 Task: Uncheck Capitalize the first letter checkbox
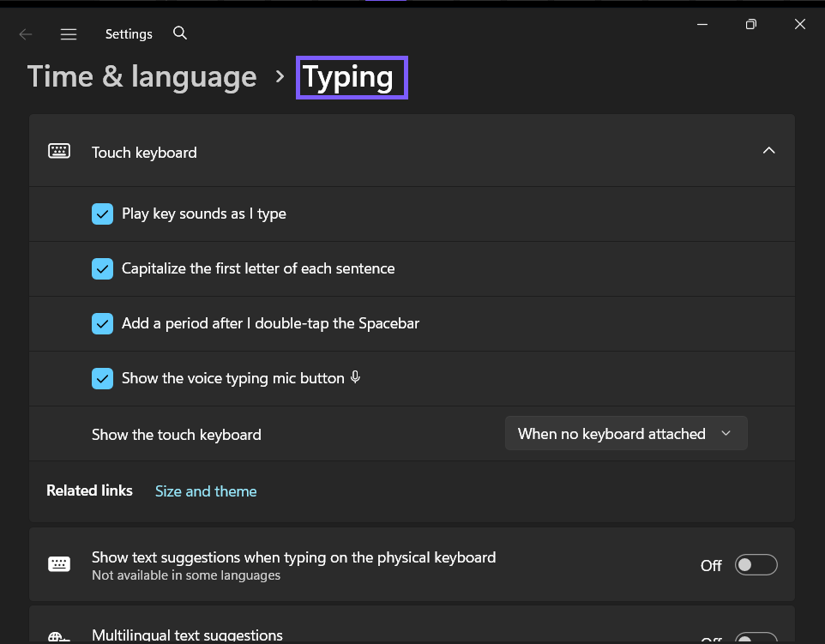point(102,269)
